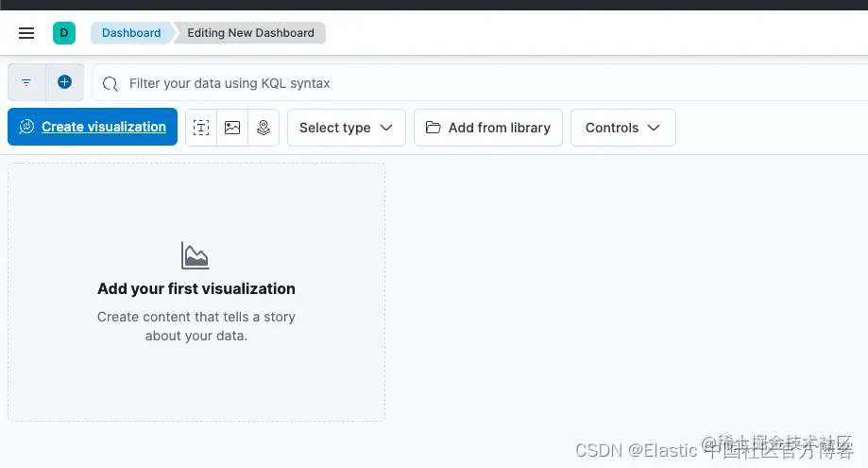Viewport: 868px width, 468px height.
Task: Add a text panel with markdown icon
Action: (x=201, y=128)
